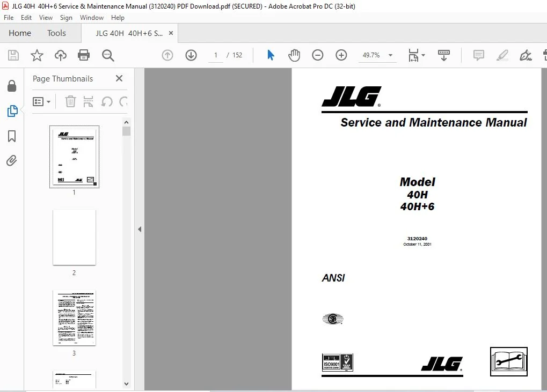Open the Sign menu
The image size is (547, 392).
click(66, 17)
